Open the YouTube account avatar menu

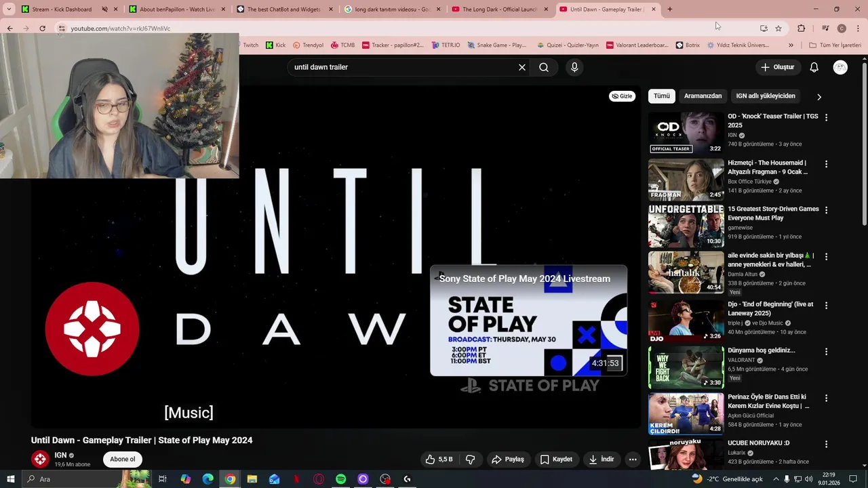(840, 67)
